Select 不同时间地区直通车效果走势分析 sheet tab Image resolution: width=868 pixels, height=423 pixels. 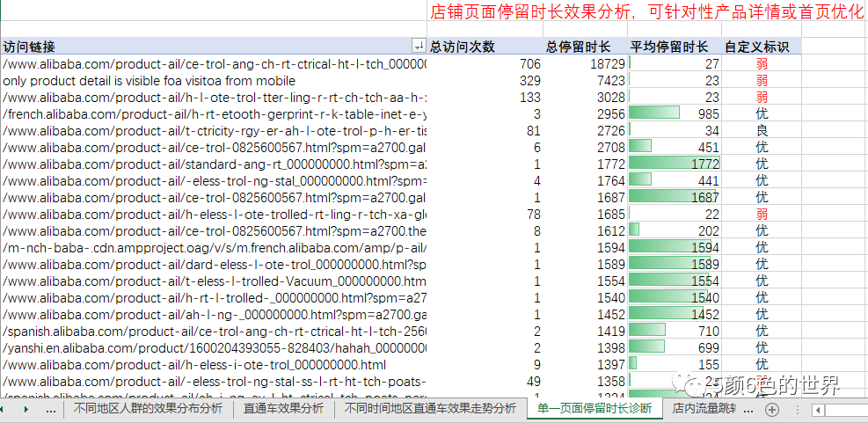coord(430,409)
